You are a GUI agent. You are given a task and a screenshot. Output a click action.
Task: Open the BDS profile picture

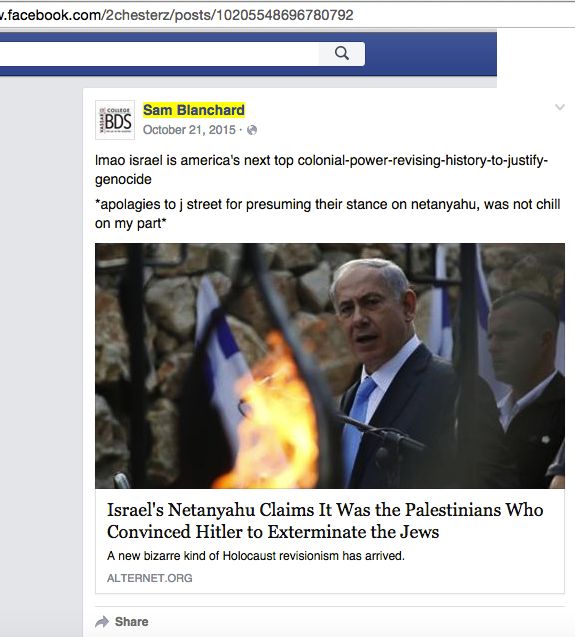tap(115, 120)
